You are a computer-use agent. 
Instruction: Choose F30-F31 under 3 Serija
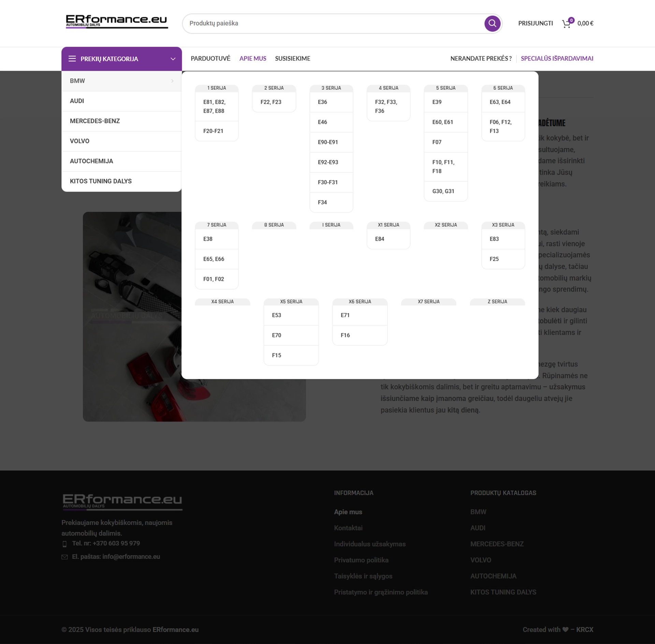(x=331, y=182)
